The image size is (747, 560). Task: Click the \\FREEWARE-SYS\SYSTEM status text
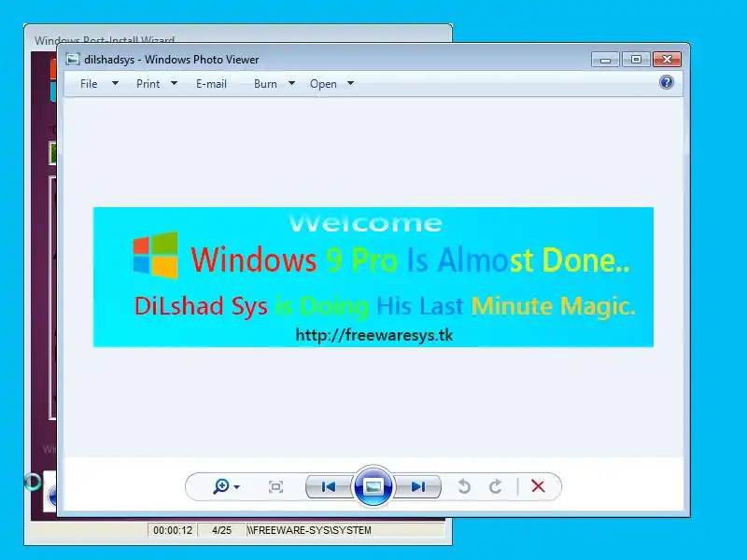pyautogui.click(x=309, y=530)
